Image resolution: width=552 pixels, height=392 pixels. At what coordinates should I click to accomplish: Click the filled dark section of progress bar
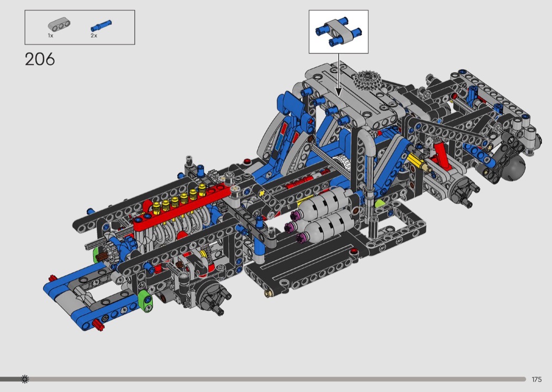point(11,379)
